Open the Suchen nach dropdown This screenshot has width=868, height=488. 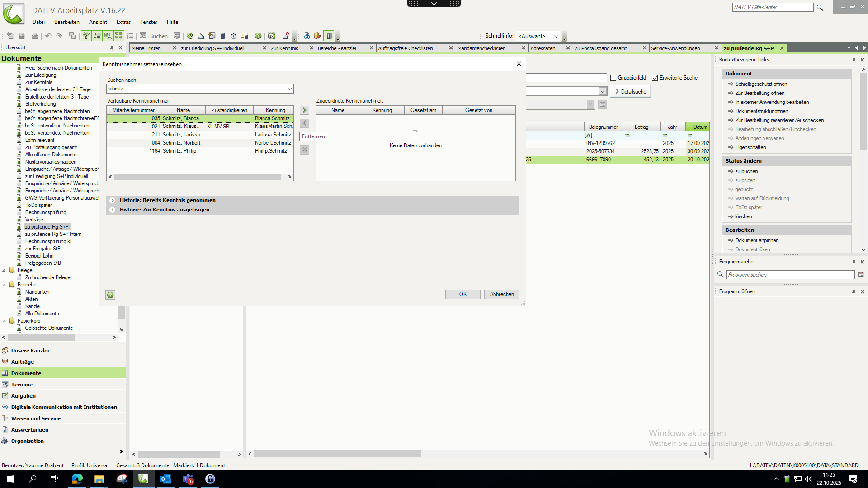tap(289, 89)
